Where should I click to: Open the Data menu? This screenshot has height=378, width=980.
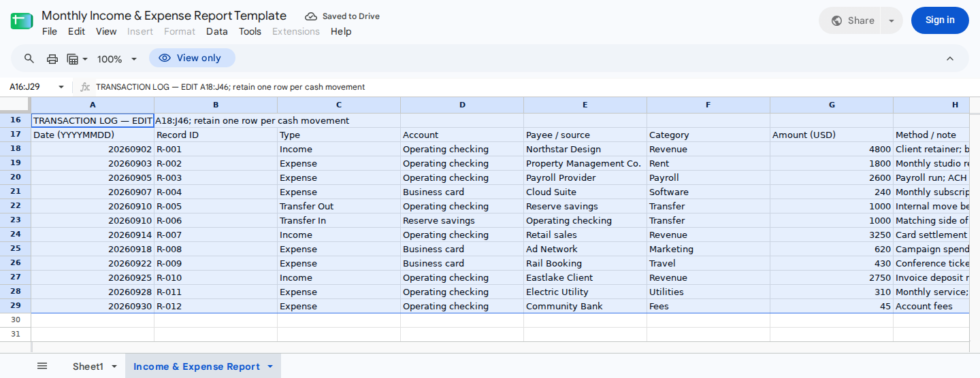(x=217, y=31)
